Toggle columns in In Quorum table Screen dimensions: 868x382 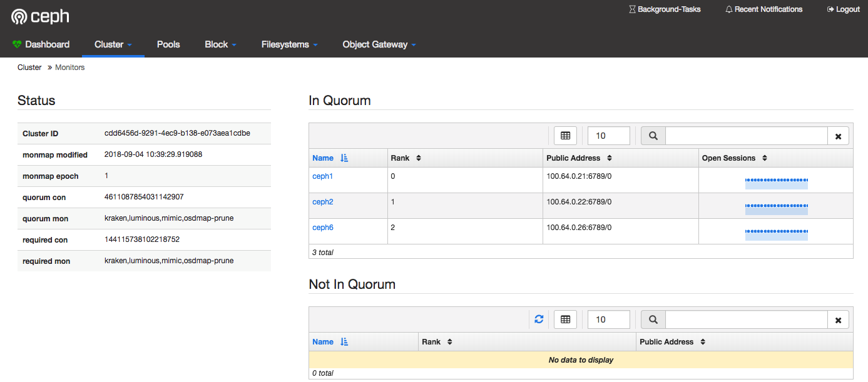(x=565, y=136)
